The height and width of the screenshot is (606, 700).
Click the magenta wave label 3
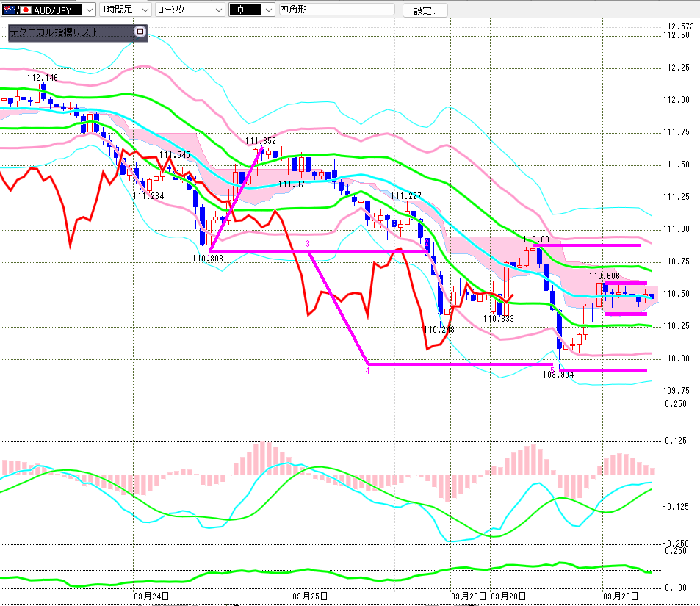pos(308,244)
